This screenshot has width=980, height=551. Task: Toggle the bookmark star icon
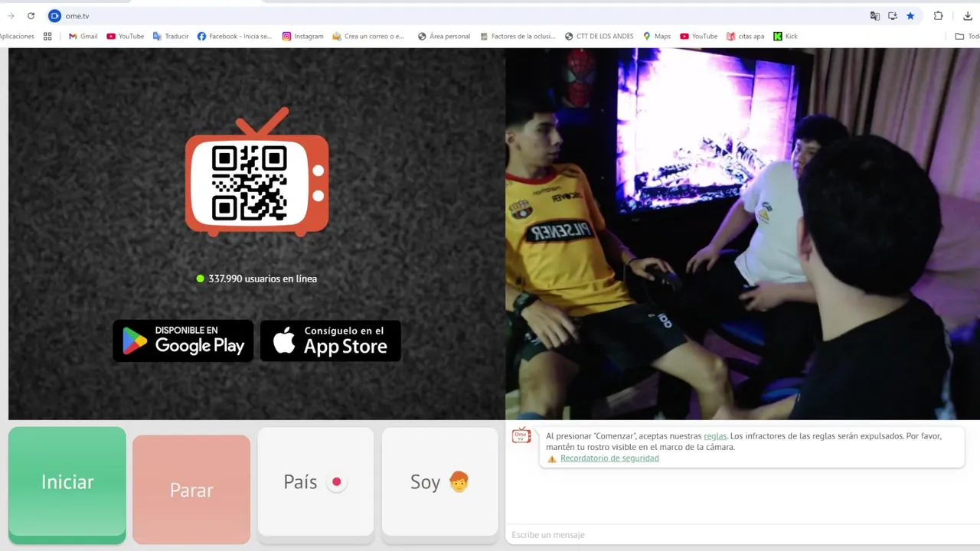[910, 15]
